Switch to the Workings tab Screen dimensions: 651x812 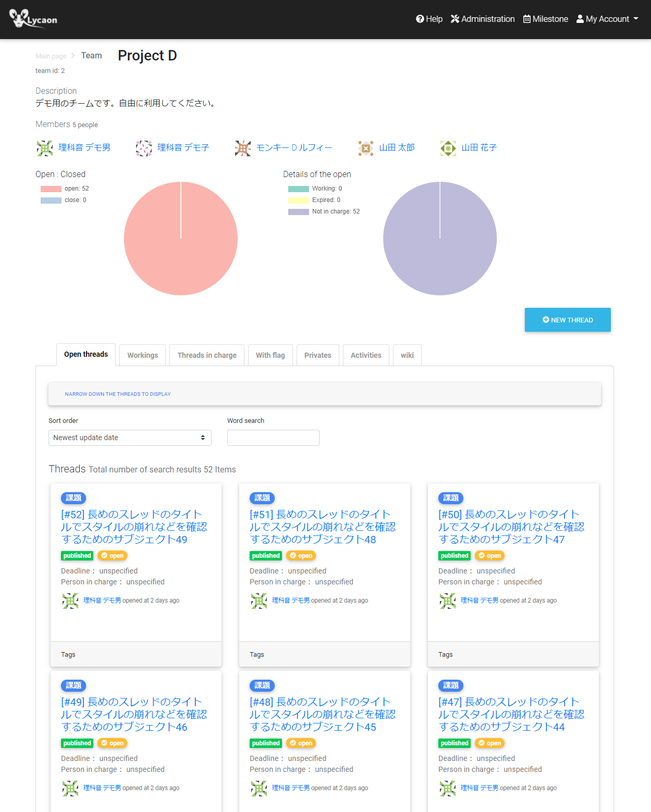pos(142,355)
